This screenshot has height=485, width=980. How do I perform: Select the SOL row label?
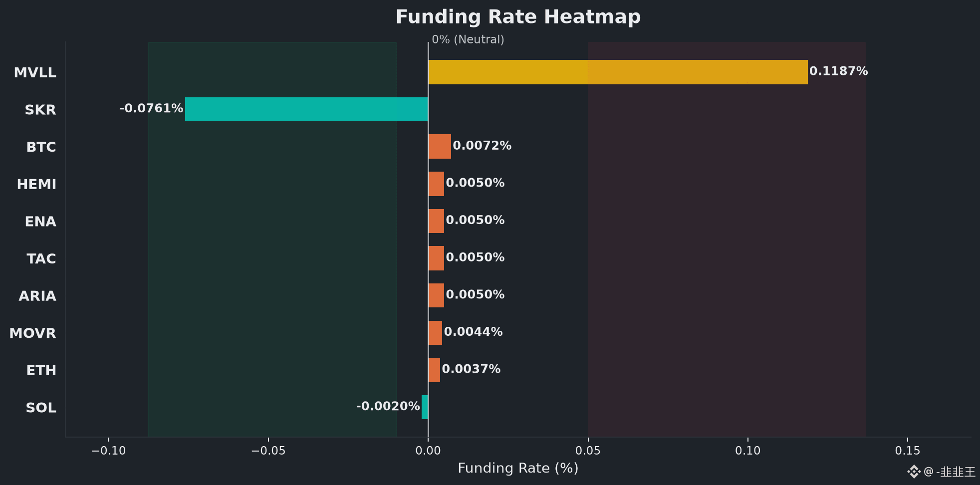(x=41, y=408)
